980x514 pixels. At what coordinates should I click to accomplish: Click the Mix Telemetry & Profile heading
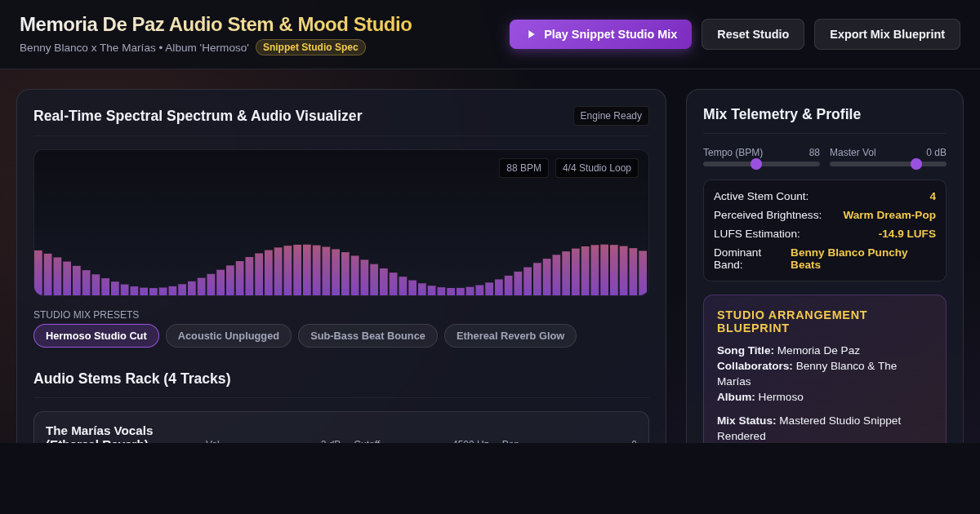coord(782,114)
